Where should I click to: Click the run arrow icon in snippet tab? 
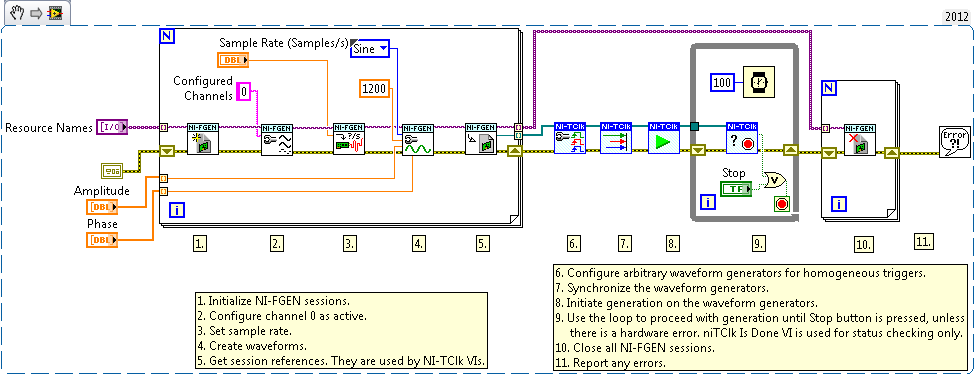[37, 12]
